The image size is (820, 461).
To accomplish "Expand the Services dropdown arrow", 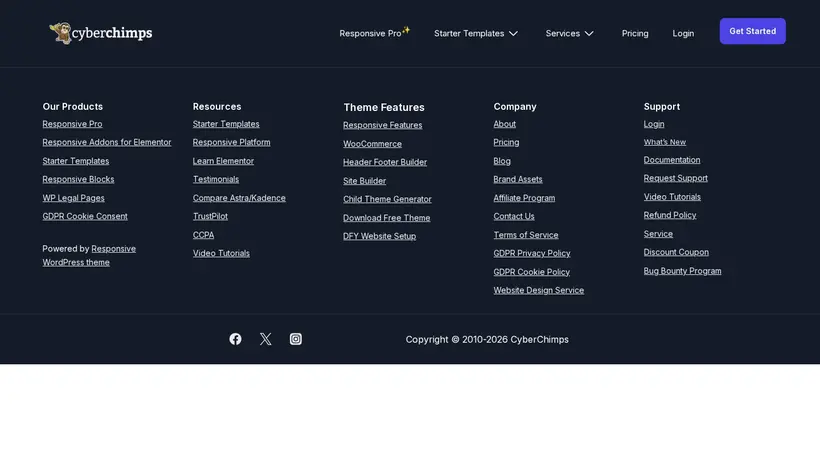I will [x=589, y=33].
